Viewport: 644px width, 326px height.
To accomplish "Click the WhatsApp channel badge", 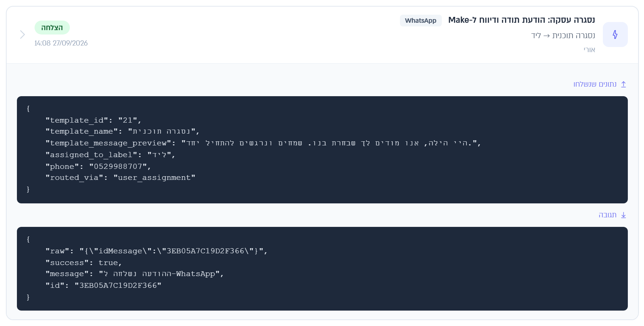I will click(421, 21).
